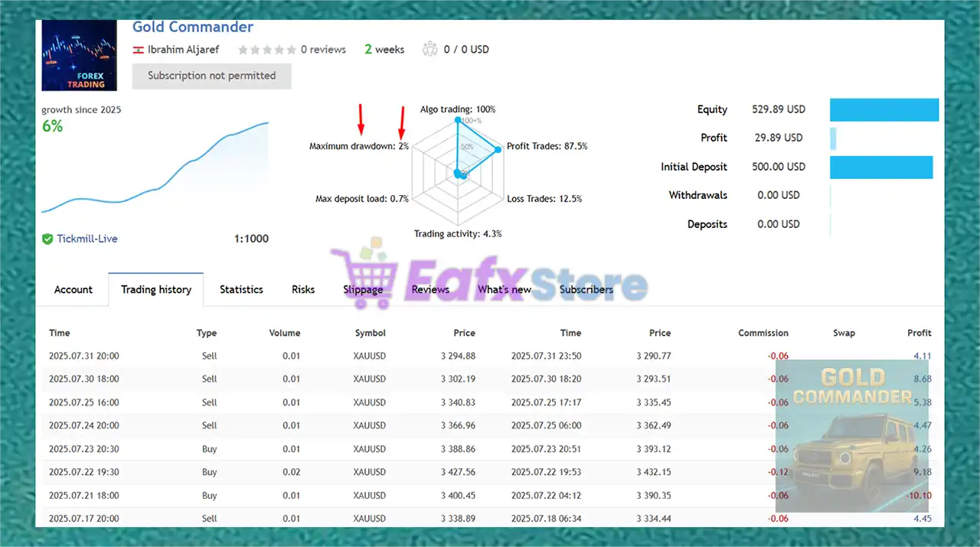
Task: Click the 0.02 volume value
Action: click(x=291, y=472)
